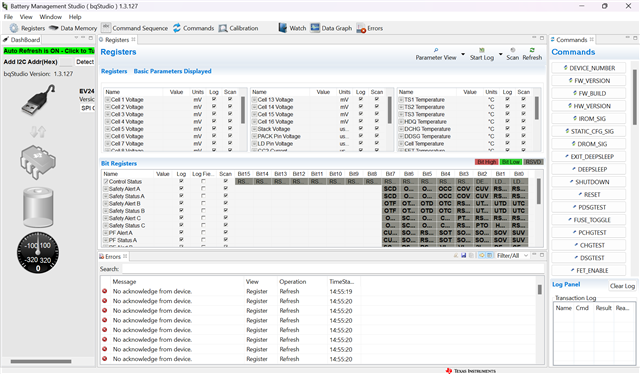Minimize the Commands panel
This screenshot has width=640, height=374.
tap(627, 38)
